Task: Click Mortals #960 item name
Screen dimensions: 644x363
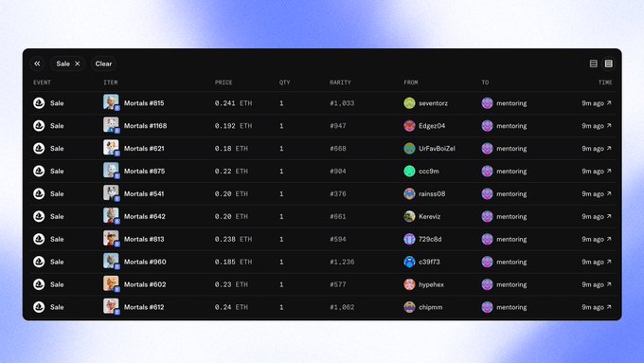Action: pos(145,262)
